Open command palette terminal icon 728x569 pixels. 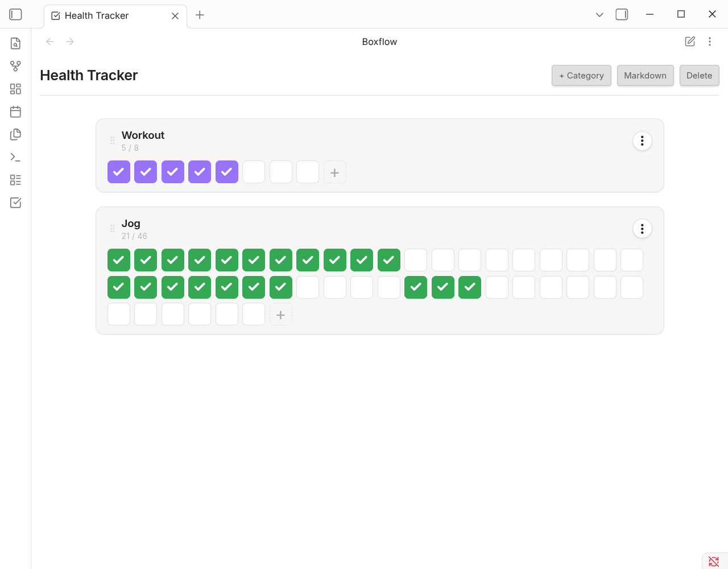coord(15,157)
